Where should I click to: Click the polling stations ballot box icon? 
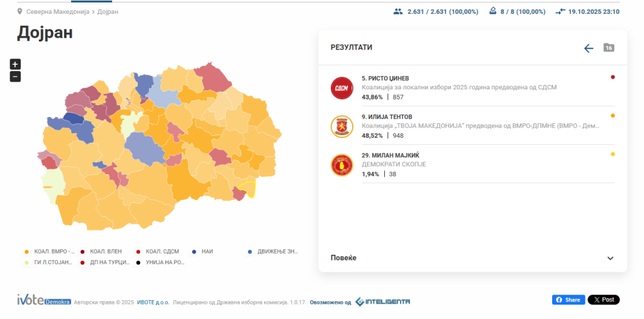pyautogui.click(x=493, y=11)
